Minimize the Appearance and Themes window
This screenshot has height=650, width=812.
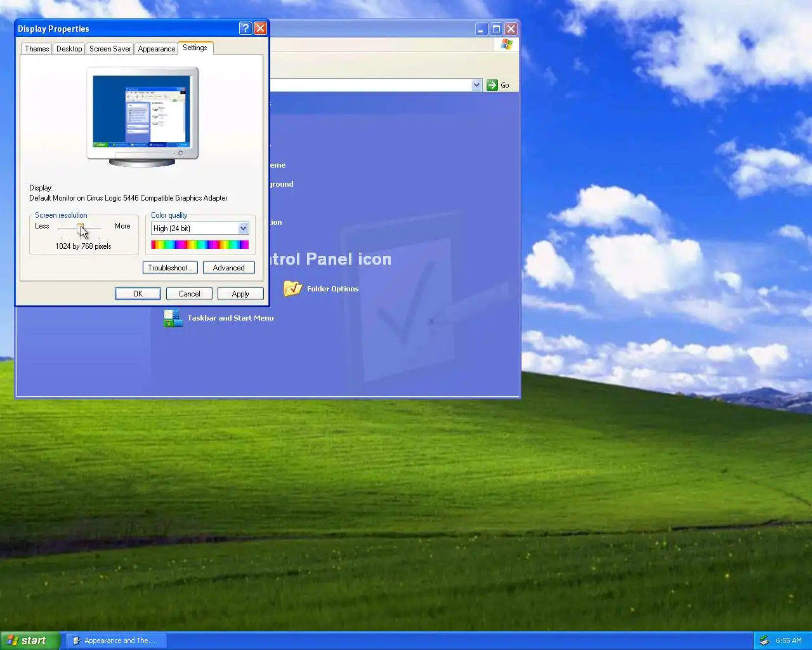pos(481,29)
